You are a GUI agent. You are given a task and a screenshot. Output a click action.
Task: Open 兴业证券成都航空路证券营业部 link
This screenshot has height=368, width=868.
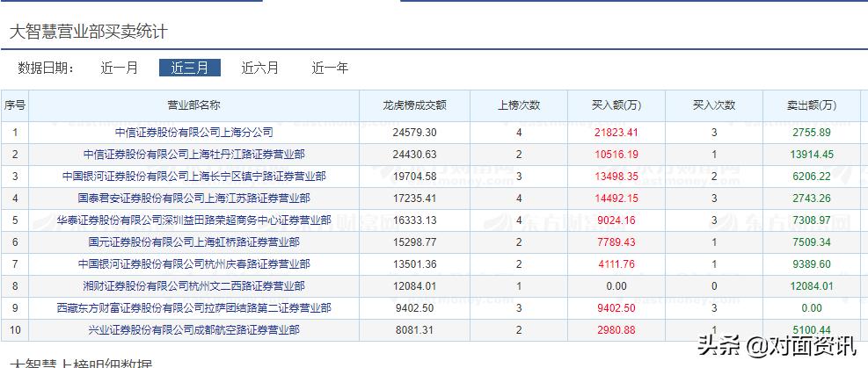193,330
